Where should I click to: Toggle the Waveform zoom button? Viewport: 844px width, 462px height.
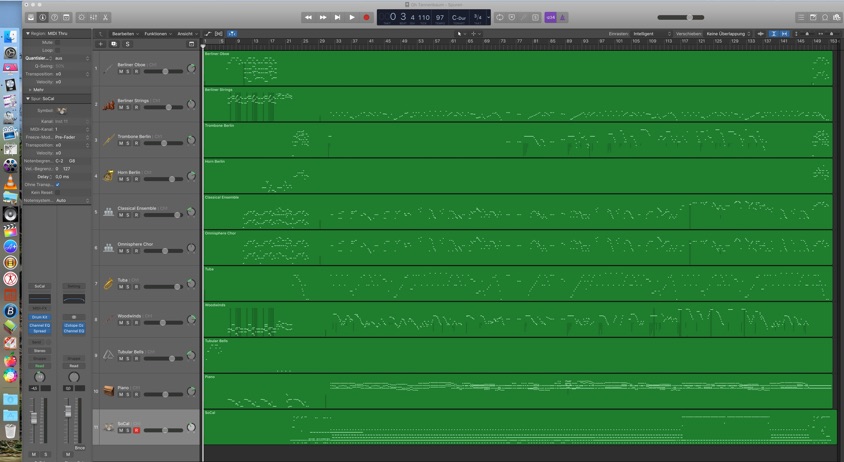tap(761, 33)
